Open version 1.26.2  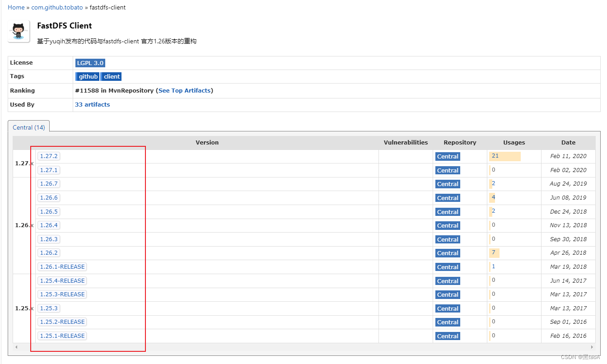click(x=49, y=252)
